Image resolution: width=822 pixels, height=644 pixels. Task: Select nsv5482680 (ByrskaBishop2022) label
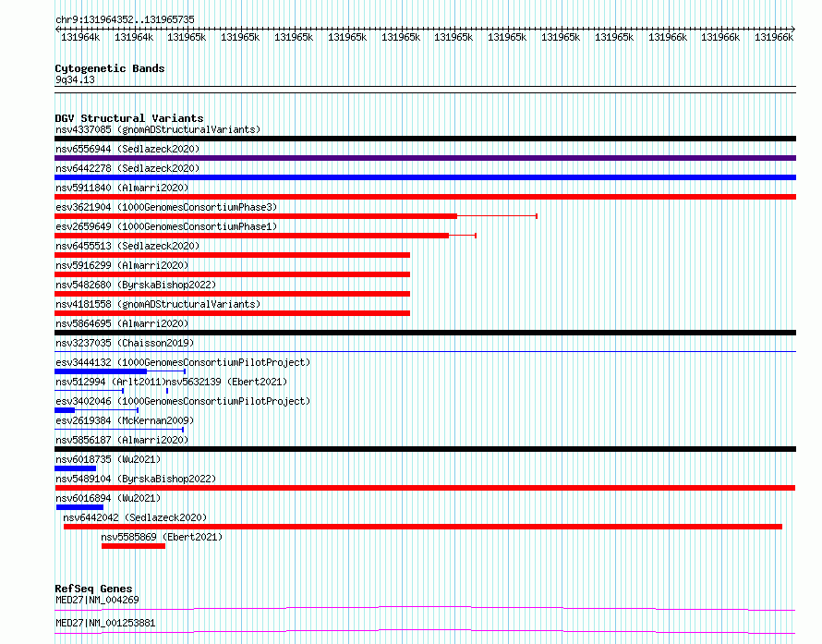click(136, 285)
